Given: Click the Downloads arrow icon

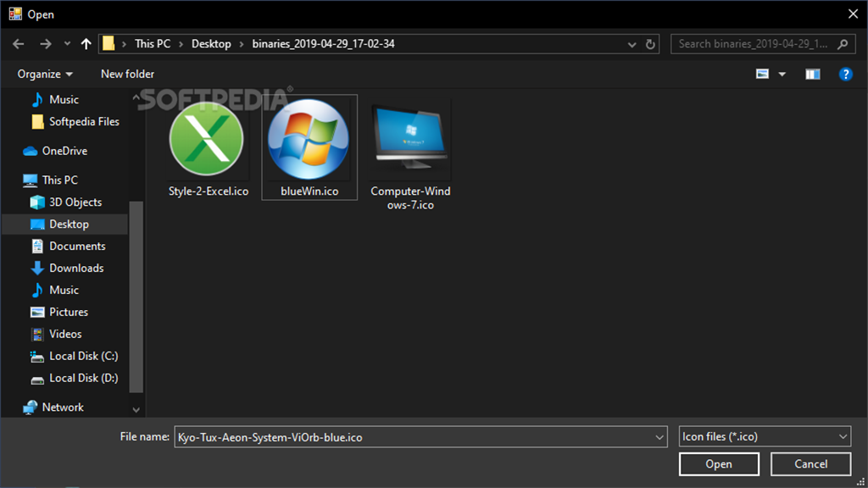Looking at the screenshot, I should click(x=37, y=269).
